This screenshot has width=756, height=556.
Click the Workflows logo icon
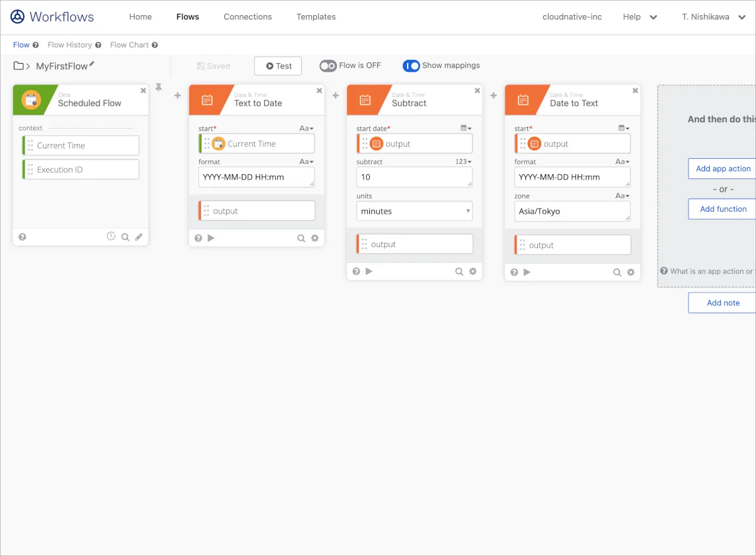[18, 17]
